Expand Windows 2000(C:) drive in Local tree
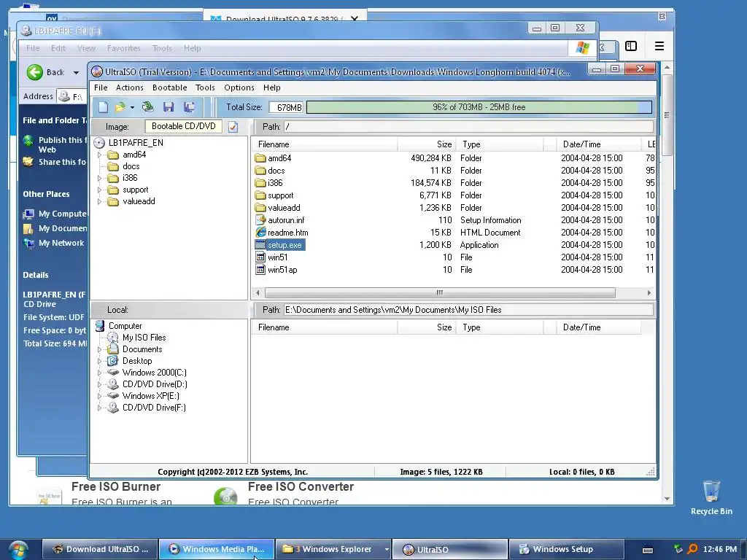 pos(99,373)
